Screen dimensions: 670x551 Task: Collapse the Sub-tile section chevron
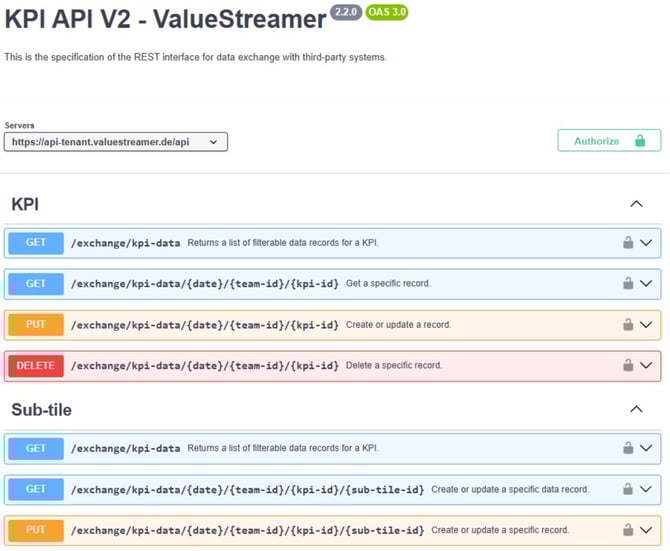pyautogui.click(x=636, y=409)
